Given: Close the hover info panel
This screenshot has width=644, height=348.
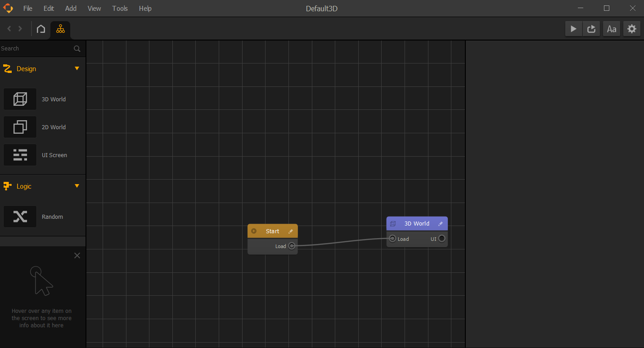Looking at the screenshot, I should point(77,255).
